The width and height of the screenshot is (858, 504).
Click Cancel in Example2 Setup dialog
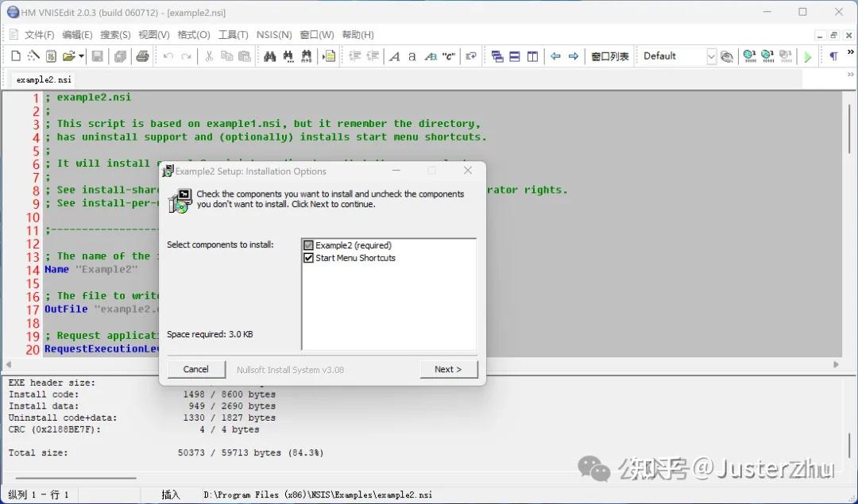click(196, 370)
